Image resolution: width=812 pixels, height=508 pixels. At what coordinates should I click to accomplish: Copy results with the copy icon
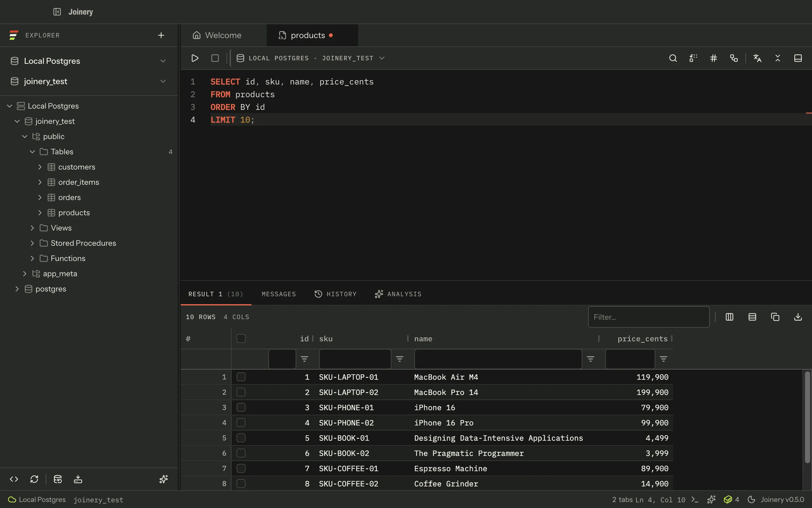click(775, 317)
